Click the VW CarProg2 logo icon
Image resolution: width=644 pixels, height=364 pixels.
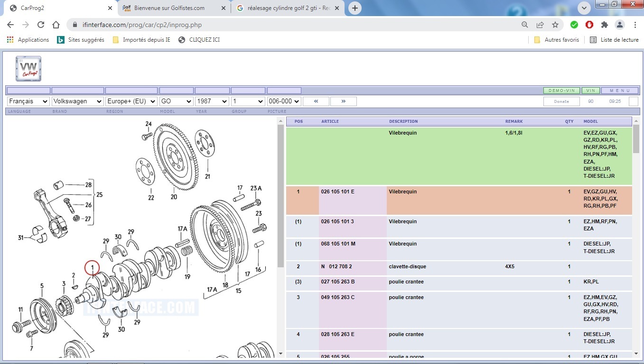[x=28, y=69]
